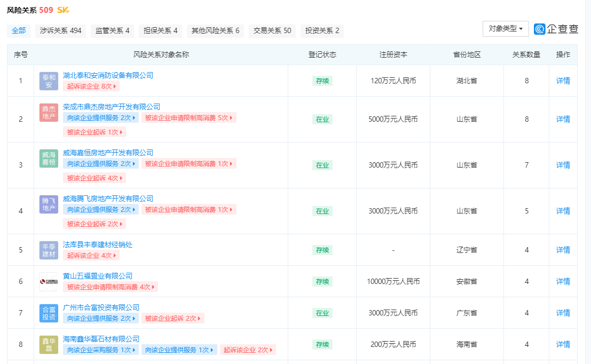Click the 关系数量 column header
This screenshot has height=364, width=591.
tap(526, 55)
